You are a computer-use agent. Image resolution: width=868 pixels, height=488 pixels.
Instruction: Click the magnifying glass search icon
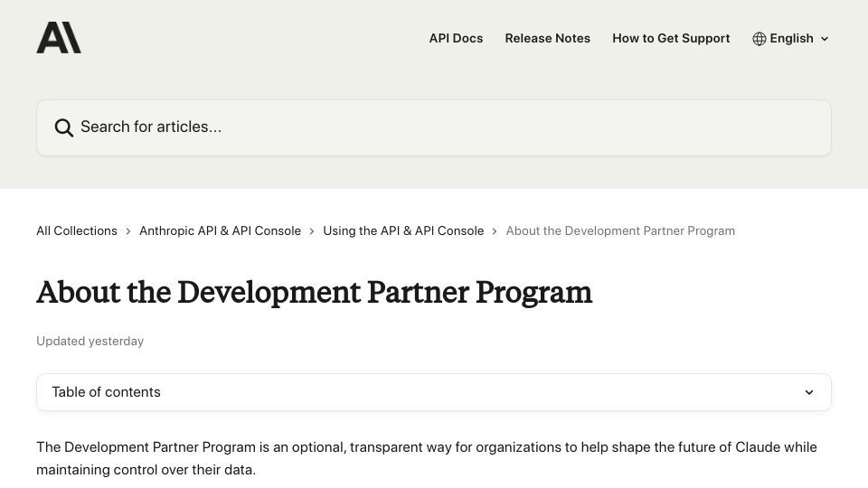(63, 127)
